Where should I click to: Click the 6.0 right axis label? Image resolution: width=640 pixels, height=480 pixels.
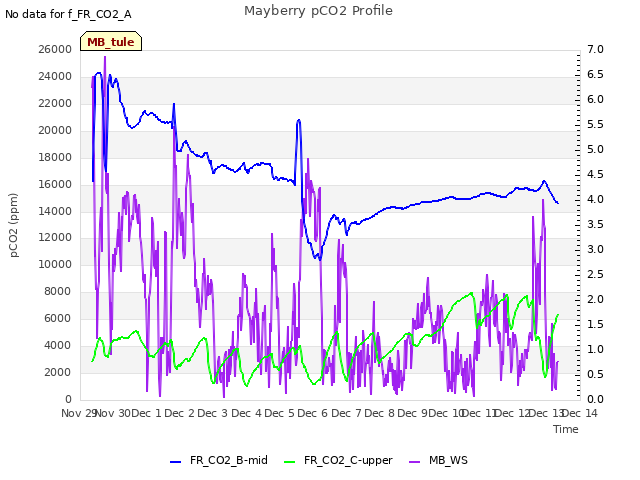pyautogui.click(x=595, y=99)
